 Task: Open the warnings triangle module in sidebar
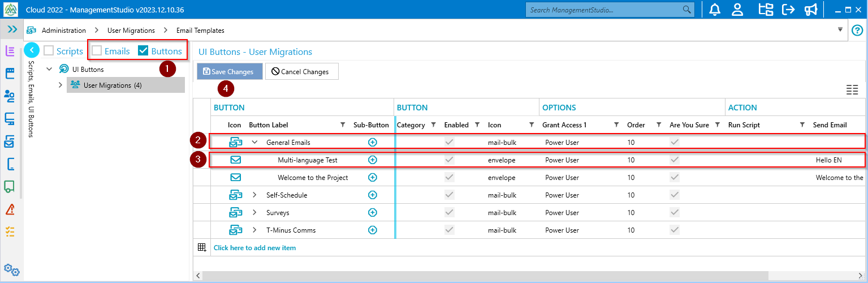tap(10, 209)
